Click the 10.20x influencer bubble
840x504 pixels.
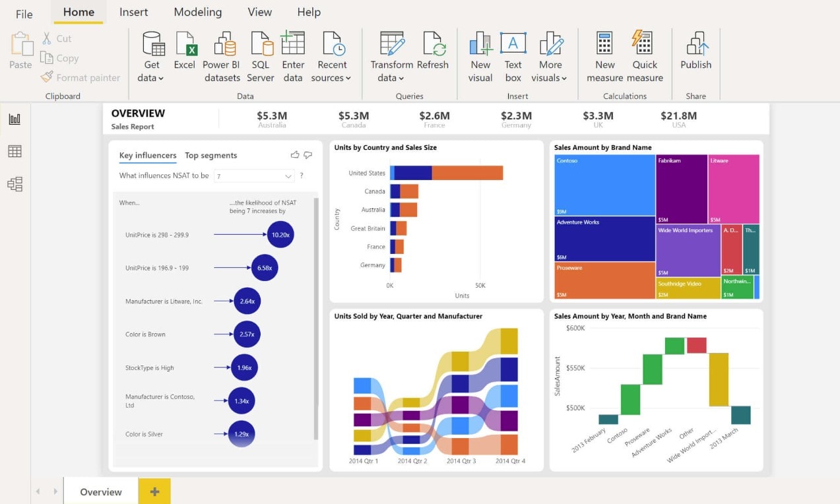click(x=280, y=235)
